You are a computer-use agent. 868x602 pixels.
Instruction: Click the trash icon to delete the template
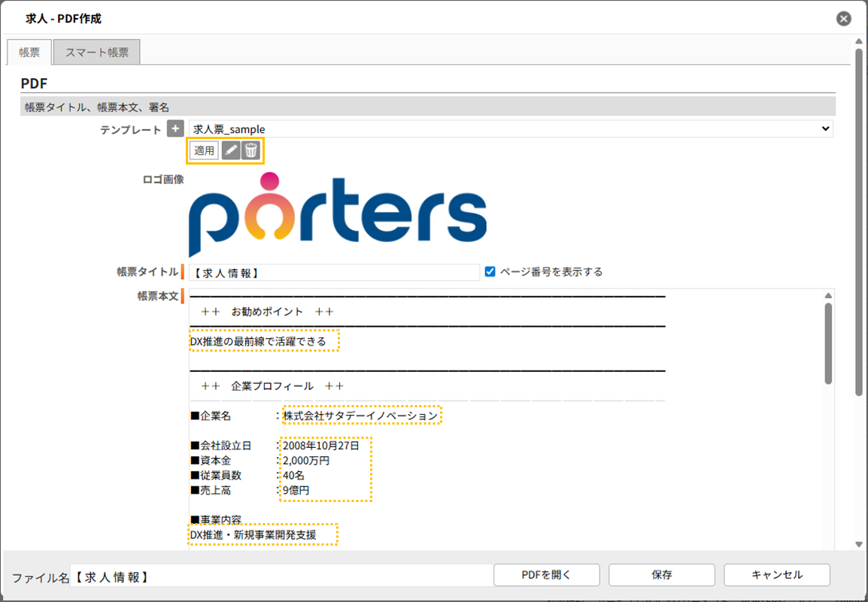coord(251,150)
